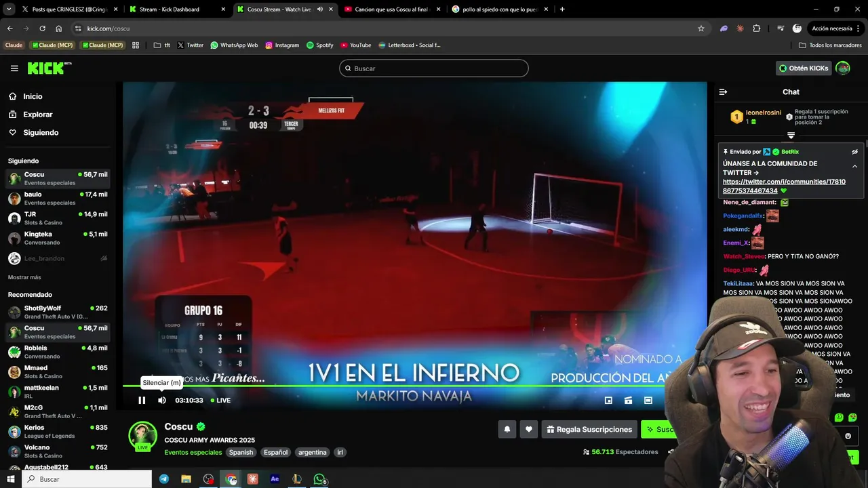Bookmark this page with the star
The height and width of the screenshot is (488, 868).
[x=701, y=28]
